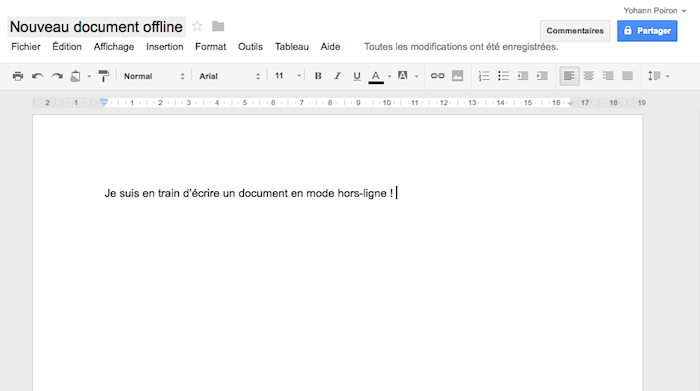Viewport: 700px width, 391px height.
Task: Toggle italic formatting
Action: click(x=338, y=76)
